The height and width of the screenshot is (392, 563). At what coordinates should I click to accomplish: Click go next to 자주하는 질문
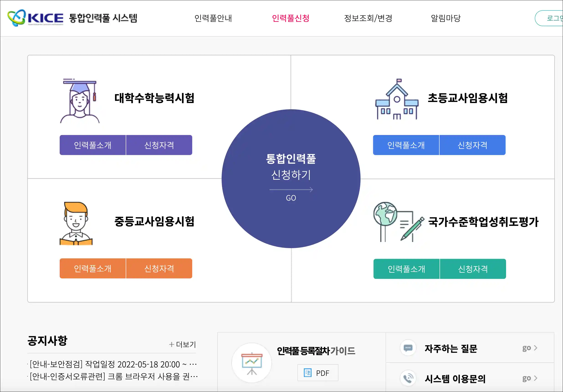coord(530,348)
